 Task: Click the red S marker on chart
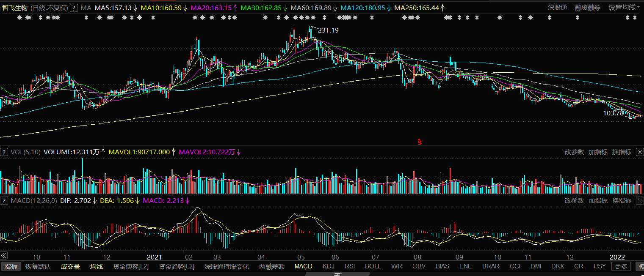coord(420,142)
